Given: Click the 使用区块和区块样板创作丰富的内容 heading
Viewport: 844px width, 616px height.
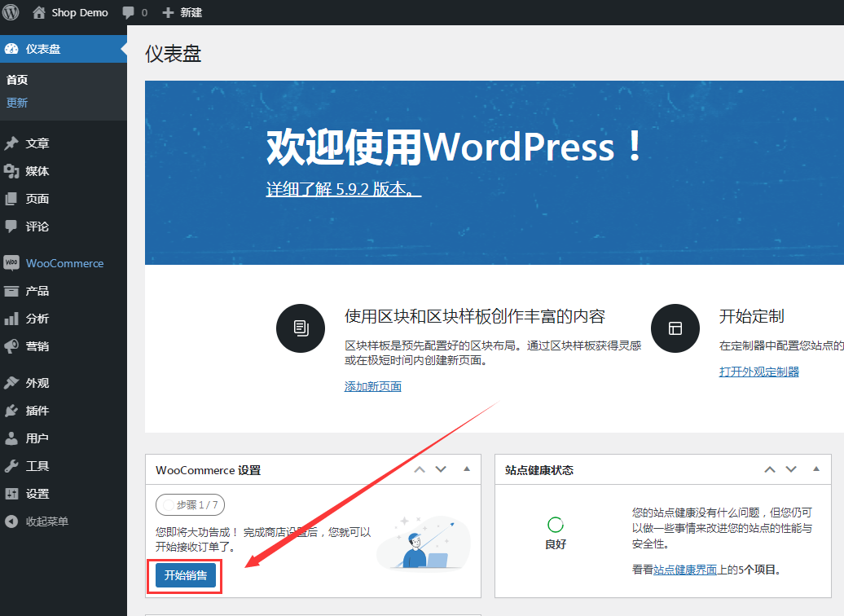Looking at the screenshot, I should (x=475, y=316).
